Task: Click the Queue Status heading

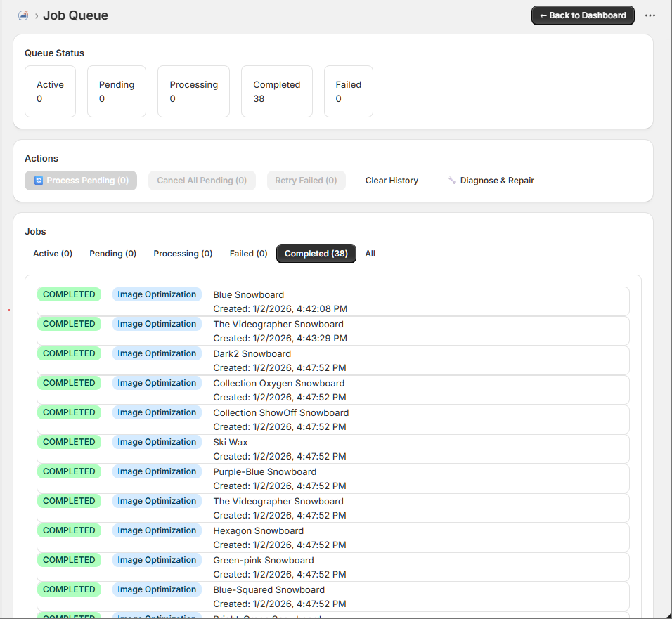Action: click(54, 53)
